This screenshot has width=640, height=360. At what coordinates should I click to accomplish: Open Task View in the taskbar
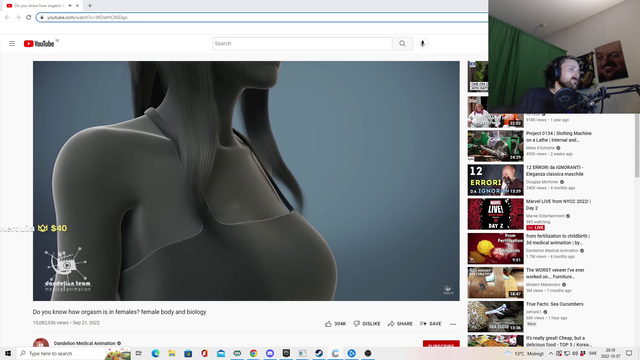click(x=139, y=353)
